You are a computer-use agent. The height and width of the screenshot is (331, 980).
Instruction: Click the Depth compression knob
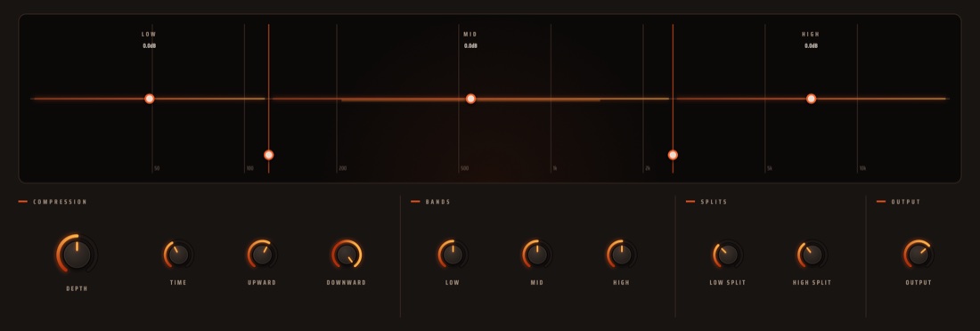[x=77, y=254]
